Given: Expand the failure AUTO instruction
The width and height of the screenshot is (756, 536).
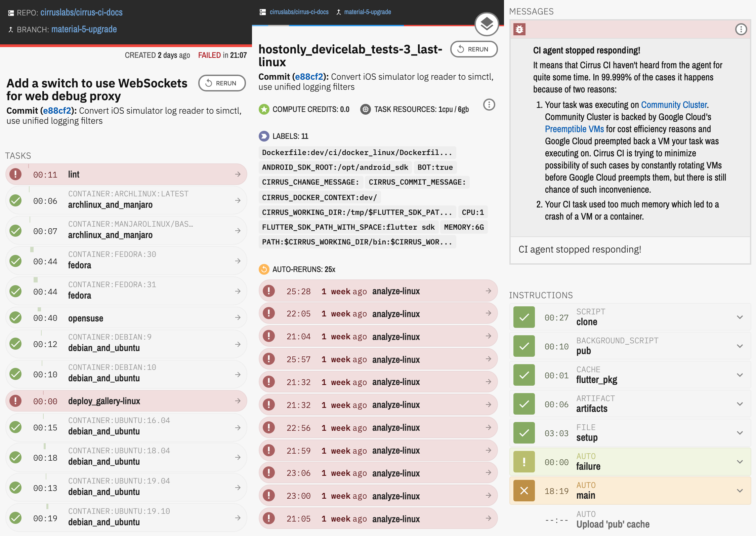Looking at the screenshot, I should (740, 462).
